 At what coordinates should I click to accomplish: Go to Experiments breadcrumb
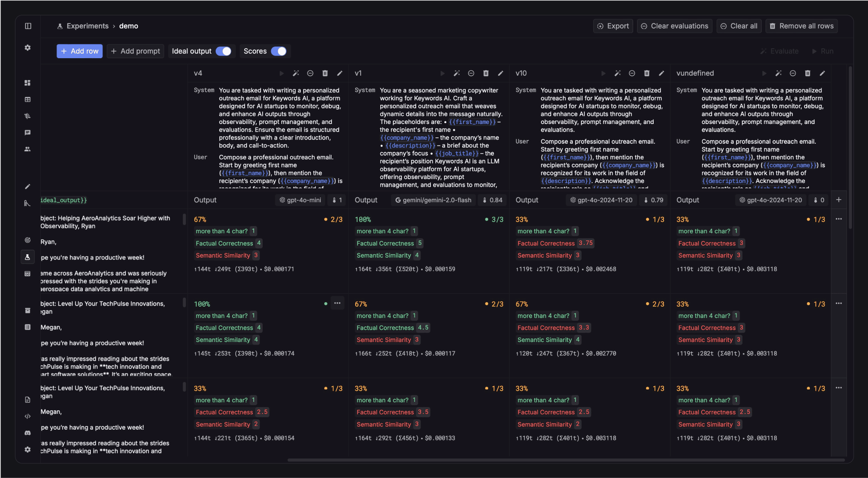(87, 26)
